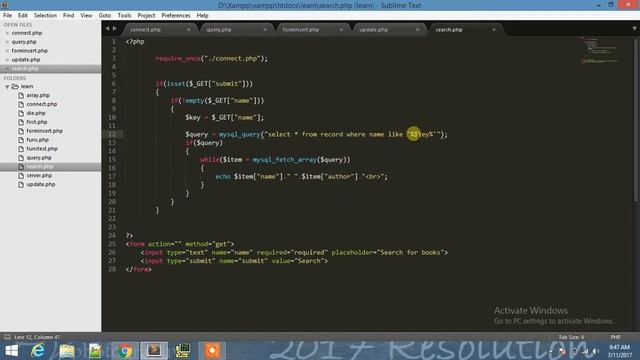
Task: Open func.php in the folder tree
Action: pyautogui.click(x=38, y=140)
